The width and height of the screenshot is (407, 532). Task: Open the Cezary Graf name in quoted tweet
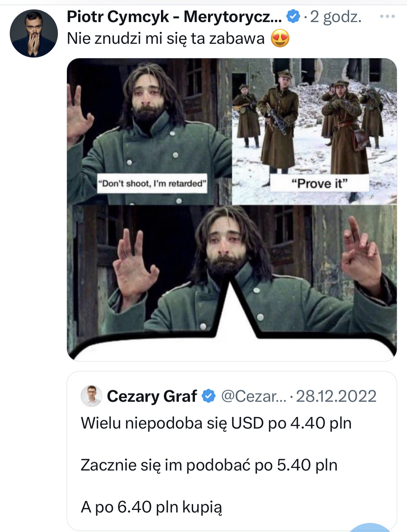click(x=152, y=396)
